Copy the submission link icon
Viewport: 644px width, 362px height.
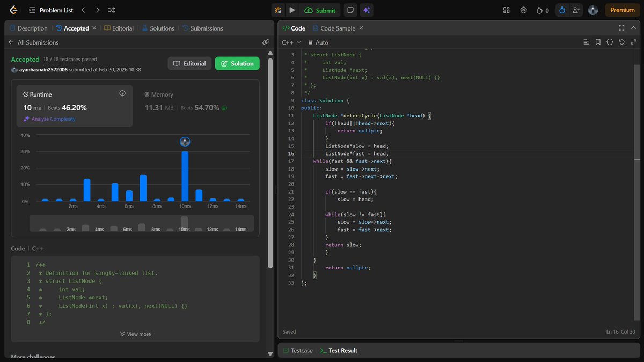[266, 42]
